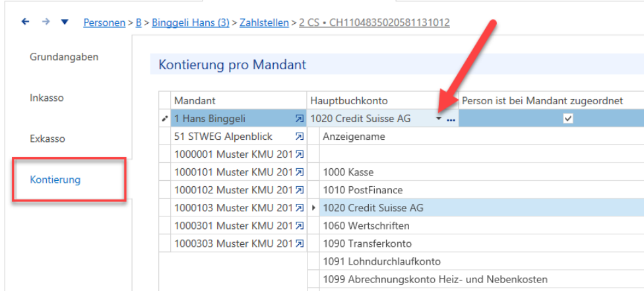Click the Person ist bei Mandant zugeordnet header
This screenshot has width=644, height=291.
tap(551, 101)
